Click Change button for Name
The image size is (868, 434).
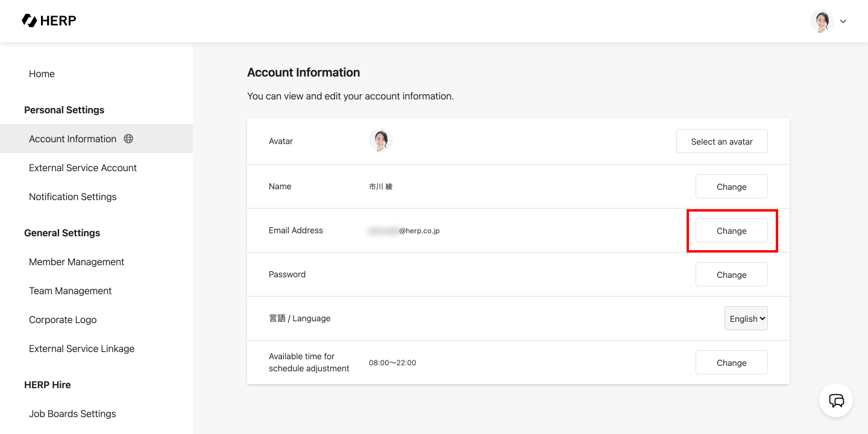tap(731, 187)
